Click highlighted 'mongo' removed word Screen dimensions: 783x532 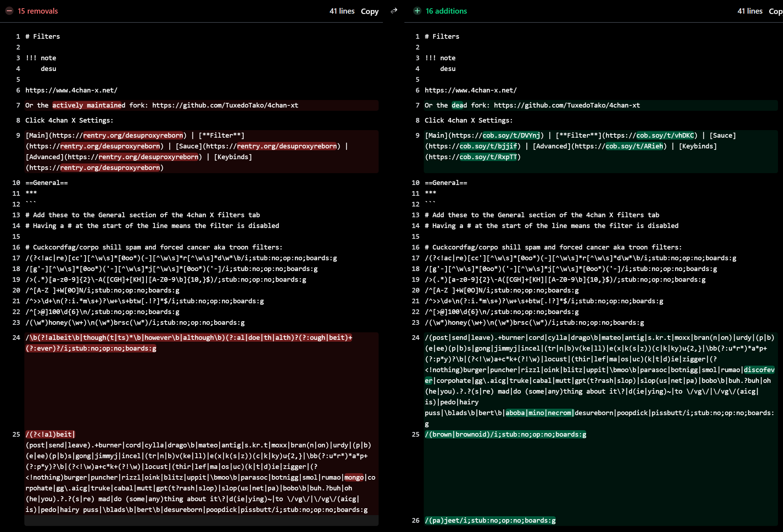[354, 478]
